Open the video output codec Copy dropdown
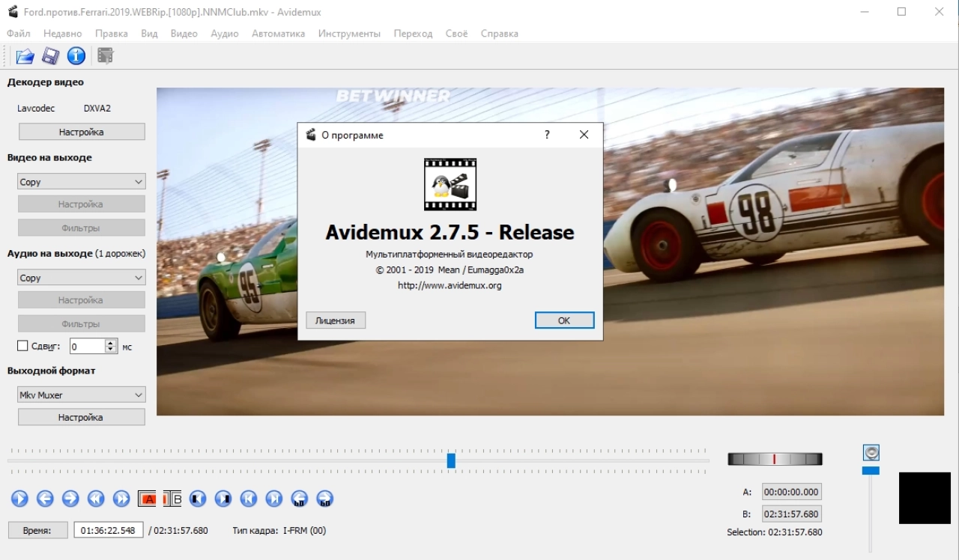959x560 pixels. pyautogui.click(x=81, y=182)
